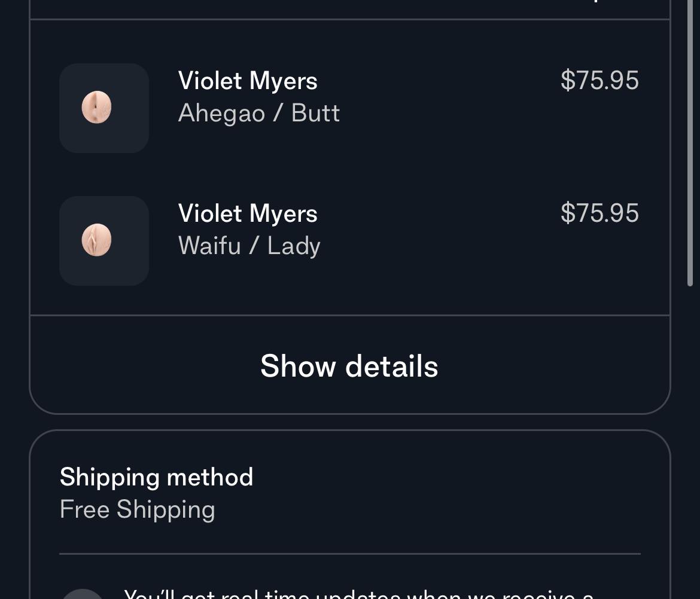Viewport: 700px width, 599px height.
Task: Click the Violet Myers title above Waifu / Lady
Action: [x=248, y=213]
